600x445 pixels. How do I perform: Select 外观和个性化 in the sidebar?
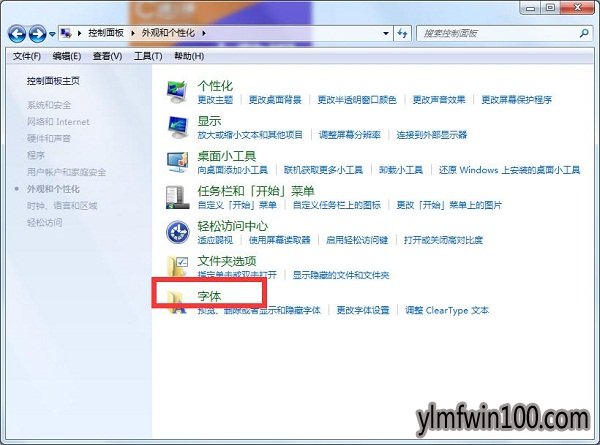tap(53, 189)
